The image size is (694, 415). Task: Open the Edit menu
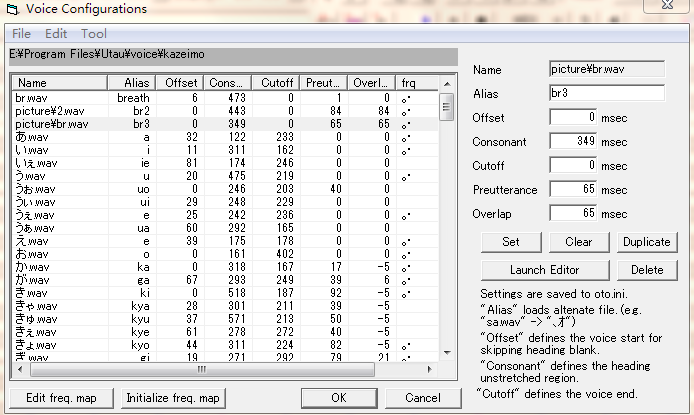[x=56, y=34]
